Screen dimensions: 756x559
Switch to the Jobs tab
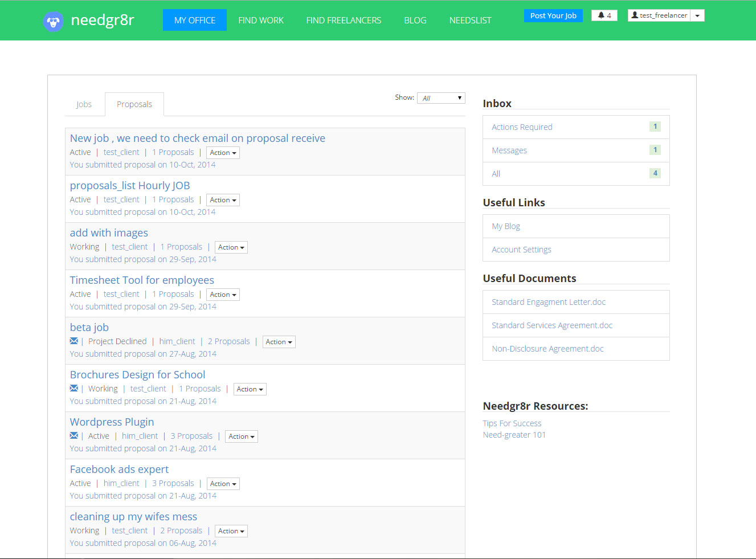pos(84,104)
